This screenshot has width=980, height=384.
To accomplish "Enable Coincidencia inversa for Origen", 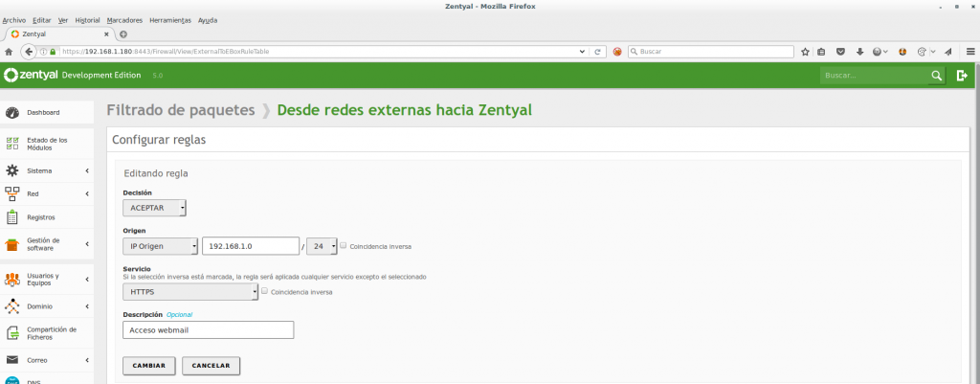I will [x=344, y=245].
